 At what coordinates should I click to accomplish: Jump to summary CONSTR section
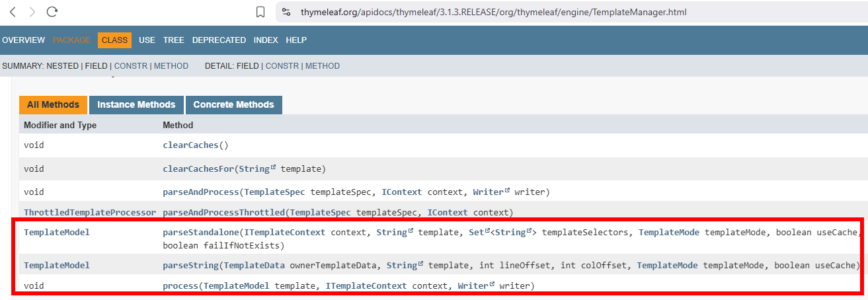click(x=131, y=66)
